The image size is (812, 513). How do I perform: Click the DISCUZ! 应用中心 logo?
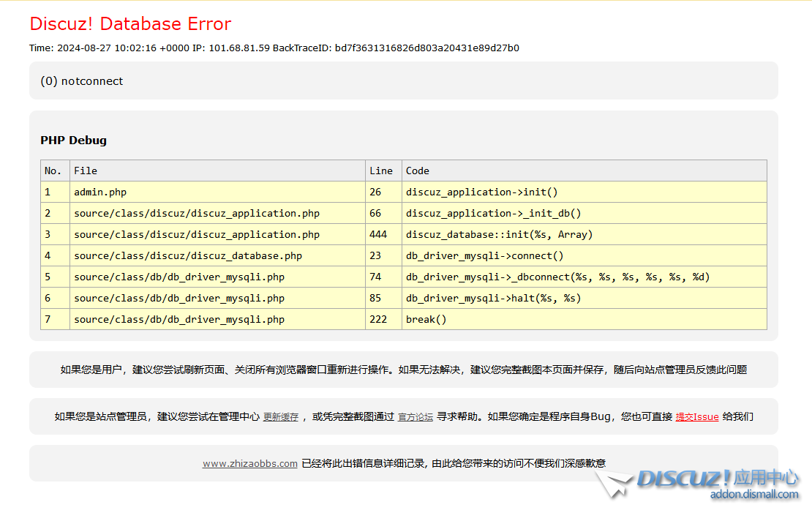click(717, 478)
